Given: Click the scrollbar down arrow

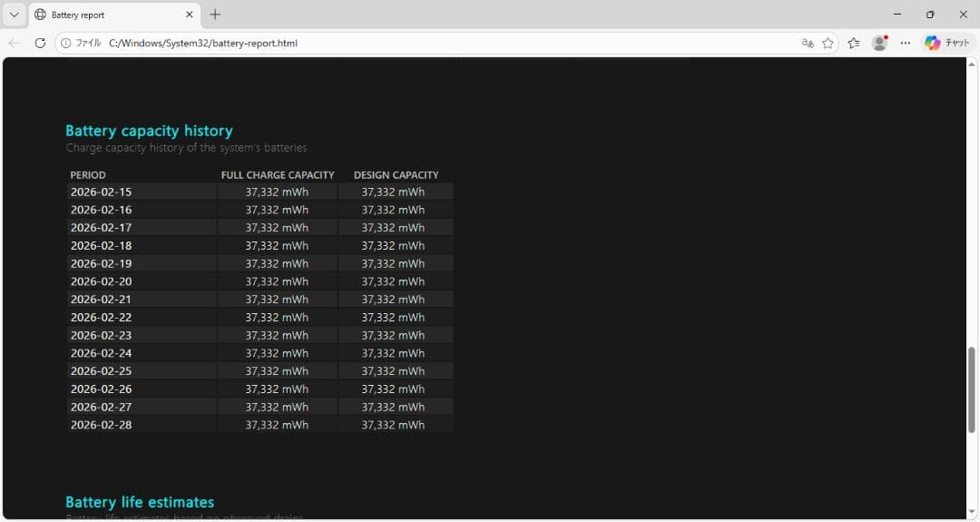Looking at the screenshot, I should pyautogui.click(x=972, y=512).
